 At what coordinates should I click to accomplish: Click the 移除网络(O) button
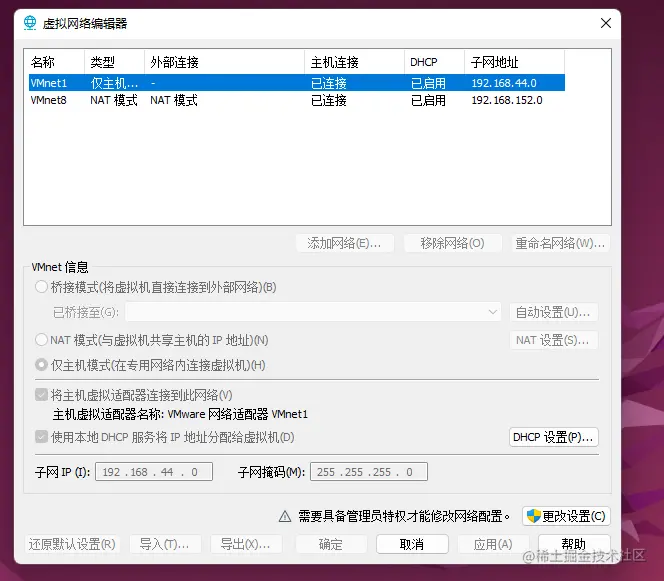[x=453, y=243]
